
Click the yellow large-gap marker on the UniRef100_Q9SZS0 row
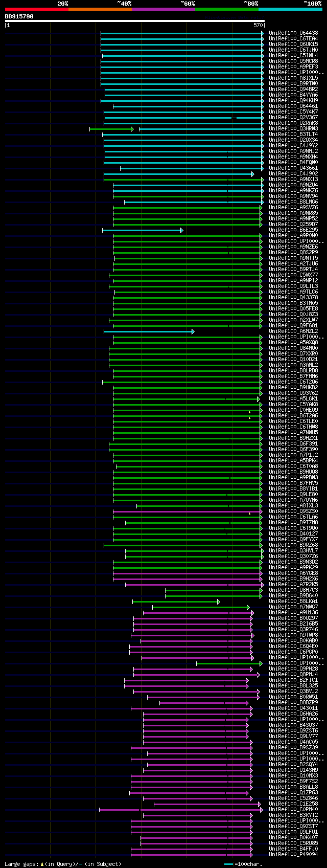pyautogui.click(x=249, y=513)
